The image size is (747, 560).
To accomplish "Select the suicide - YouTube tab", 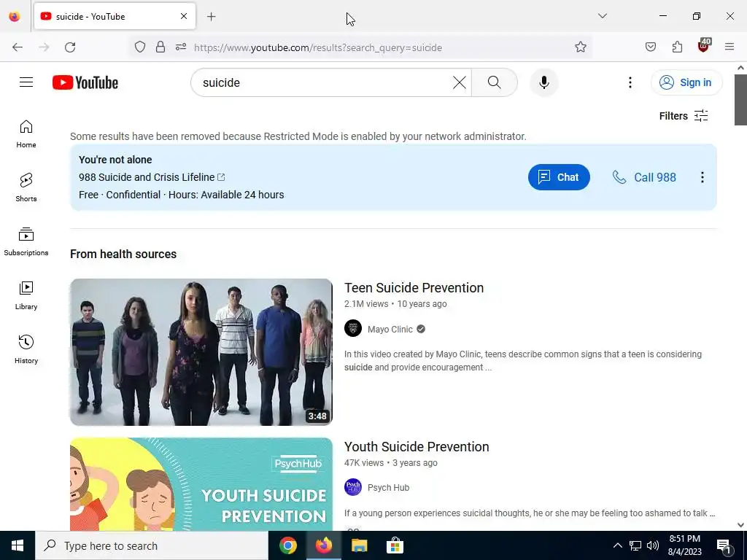I will pyautogui.click(x=115, y=16).
